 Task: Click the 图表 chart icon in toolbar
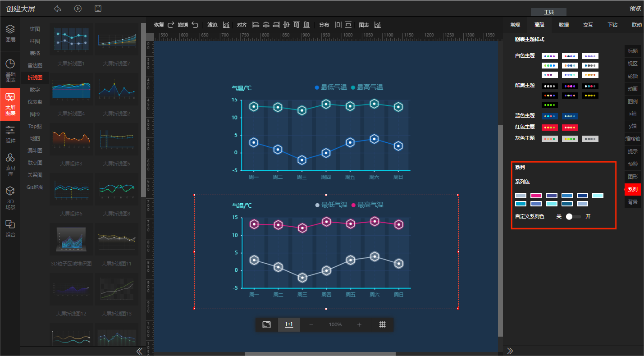[378, 25]
